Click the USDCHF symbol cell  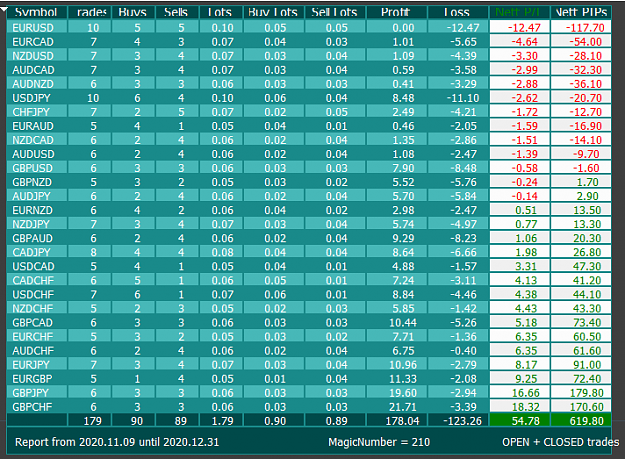37,294
